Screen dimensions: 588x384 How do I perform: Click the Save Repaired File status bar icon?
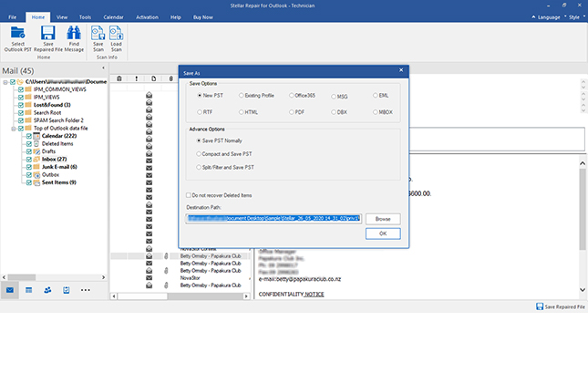click(540, 306)
